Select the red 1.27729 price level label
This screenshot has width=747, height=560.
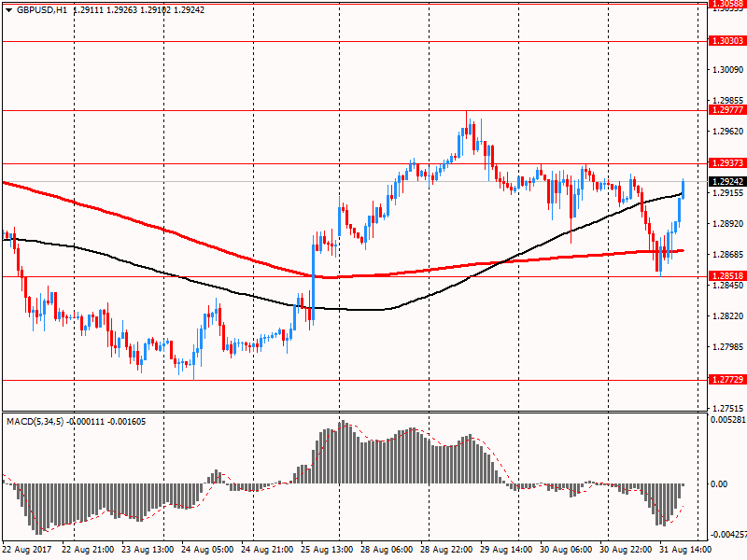pyautogui.click(x=727, y=380)
